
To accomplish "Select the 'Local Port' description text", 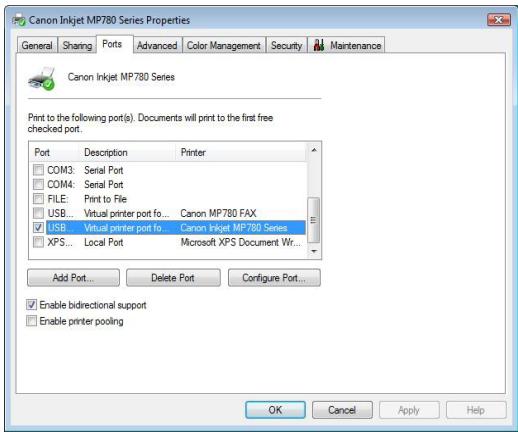I will pyautogui.click(x=104, y=242).
